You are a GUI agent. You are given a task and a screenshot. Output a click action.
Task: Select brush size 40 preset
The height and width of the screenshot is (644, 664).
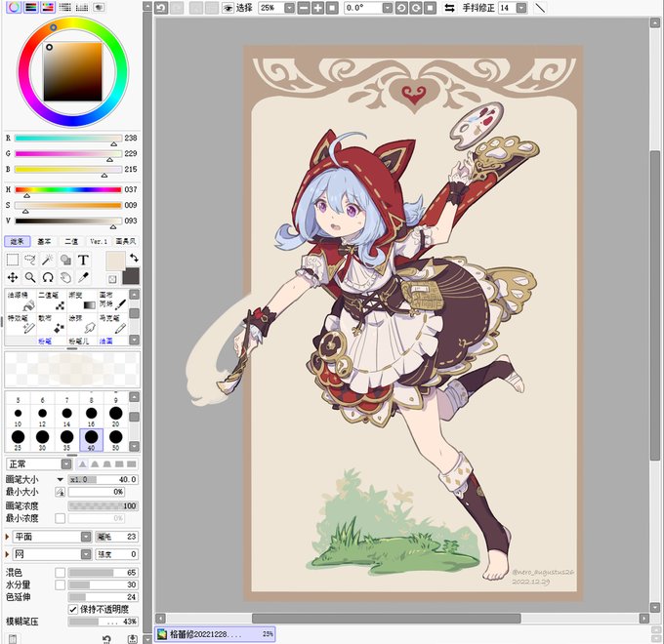[x=91, y=440]
